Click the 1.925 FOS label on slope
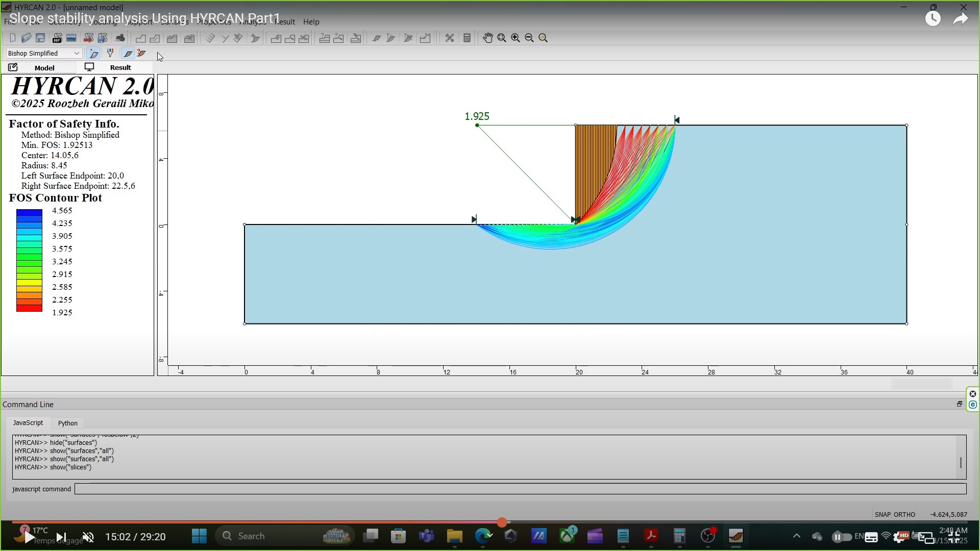Image resolution: width=980 pixels, height=551 pixels. click(477, 116)
